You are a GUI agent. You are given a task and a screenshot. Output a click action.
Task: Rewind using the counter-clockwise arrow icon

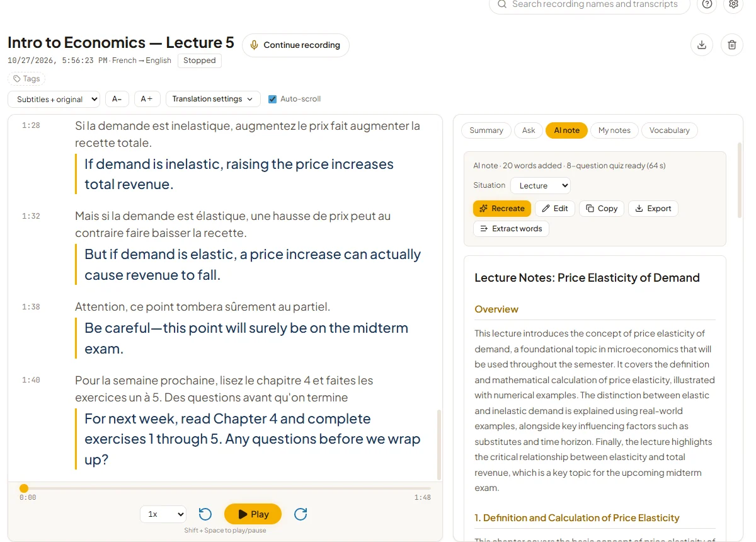pyautogui.click(x=205, y=514)
